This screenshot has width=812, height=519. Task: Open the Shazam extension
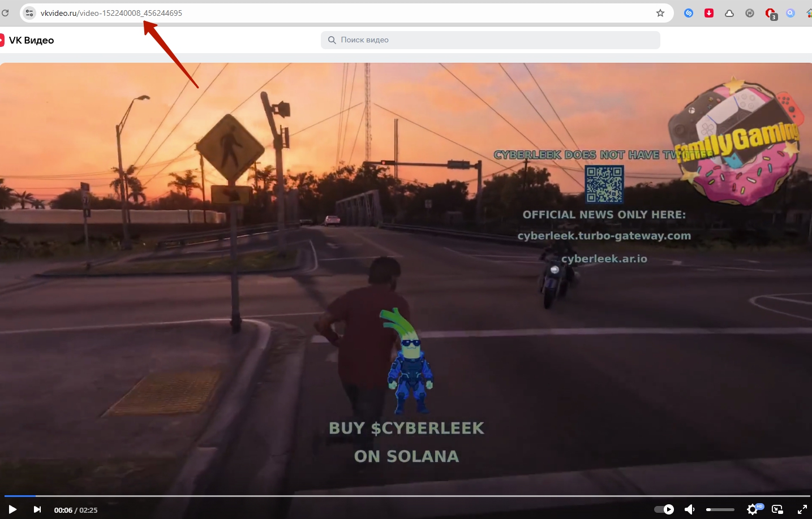[689, 13]
